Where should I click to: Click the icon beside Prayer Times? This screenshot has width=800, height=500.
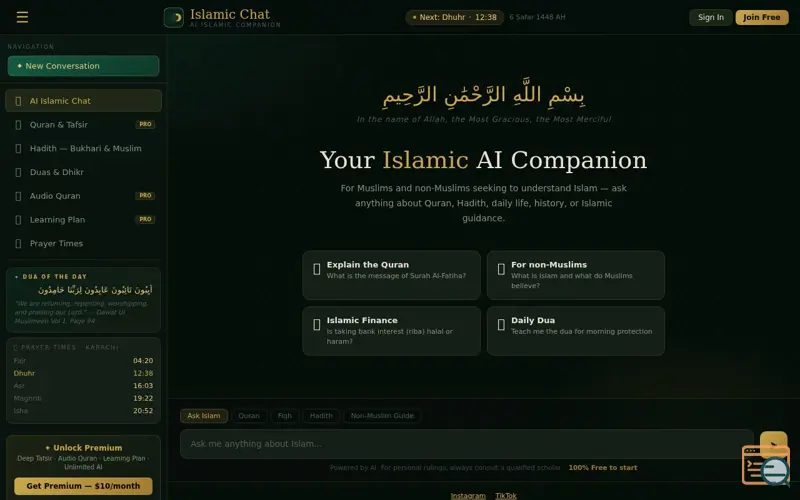(18, 244)
